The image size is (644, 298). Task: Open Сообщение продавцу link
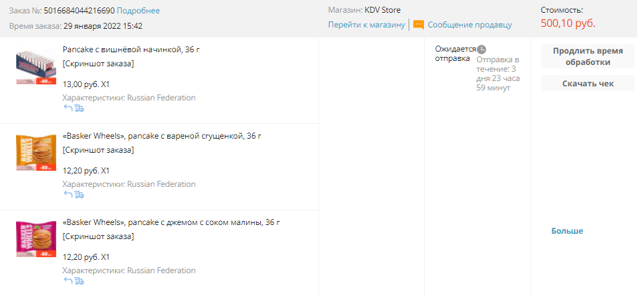click(x=470, y=25)
